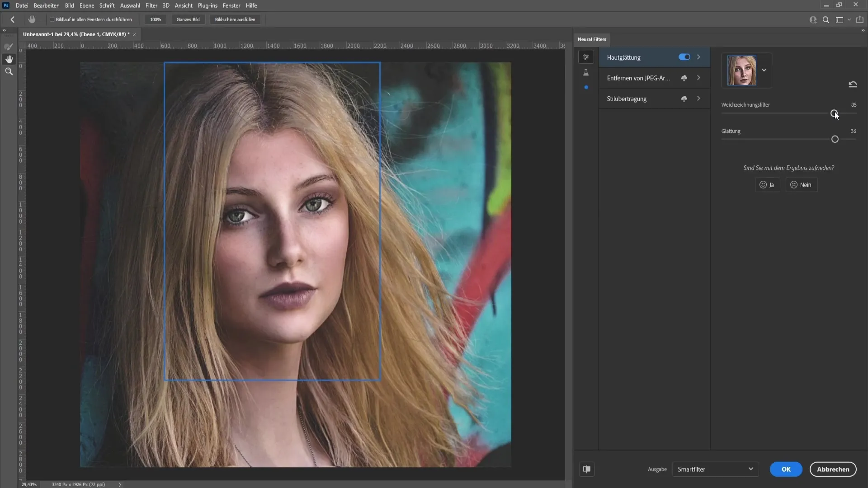
Task: Expand the status bar info arrow
Action: click(120, 484)
